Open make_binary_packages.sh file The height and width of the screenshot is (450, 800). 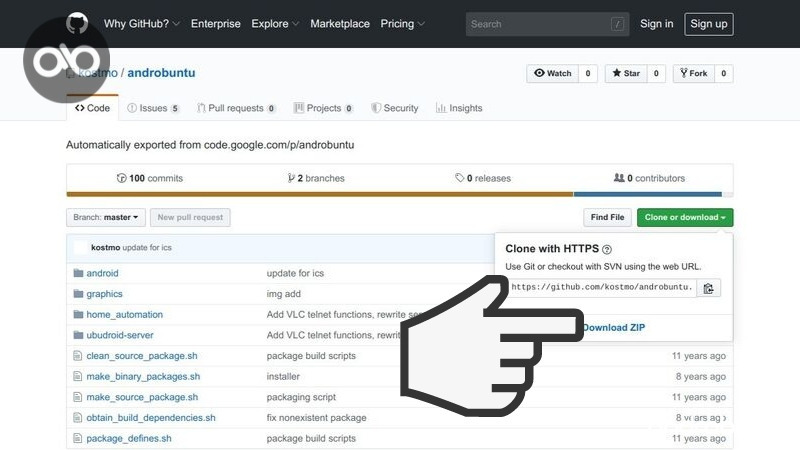tap(143, 377)
